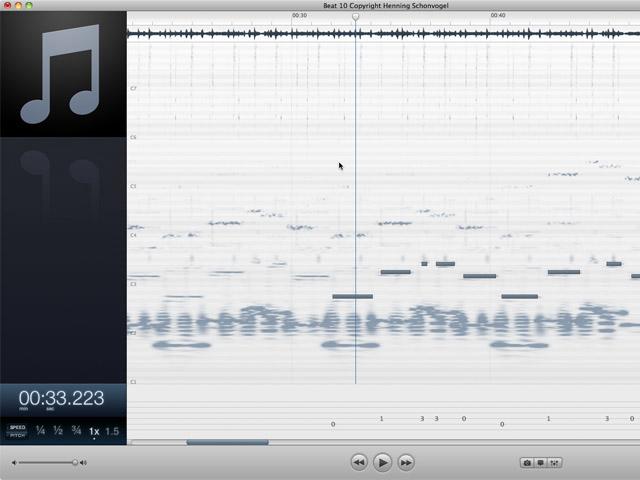Click the rewind button
This screenshot has width=640, height=480.
tap(359, 462)
